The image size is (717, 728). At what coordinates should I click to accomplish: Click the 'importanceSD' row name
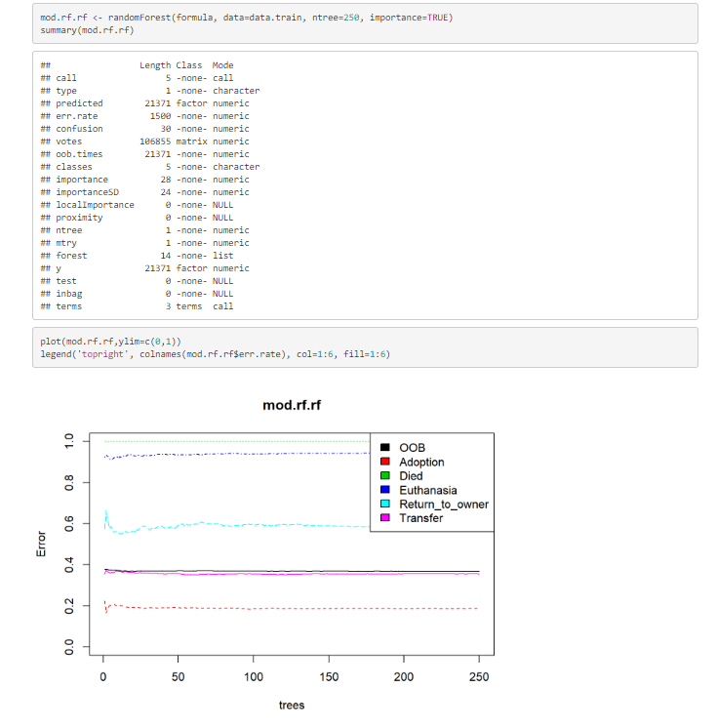coord(87,192)
